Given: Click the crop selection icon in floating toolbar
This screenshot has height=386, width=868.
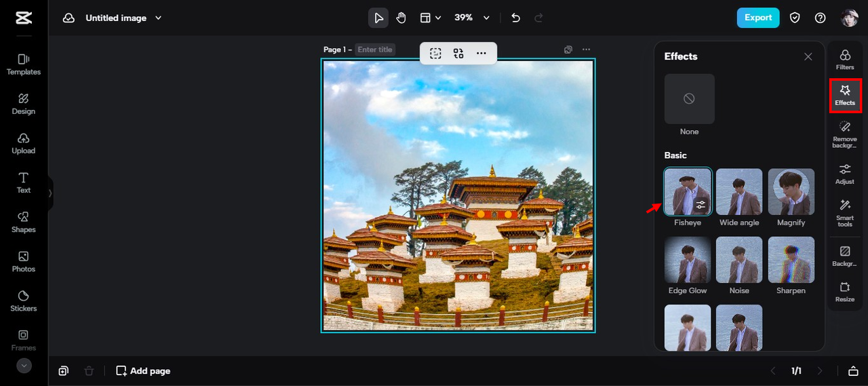Looking at the screenshot, I should point(435,54).
